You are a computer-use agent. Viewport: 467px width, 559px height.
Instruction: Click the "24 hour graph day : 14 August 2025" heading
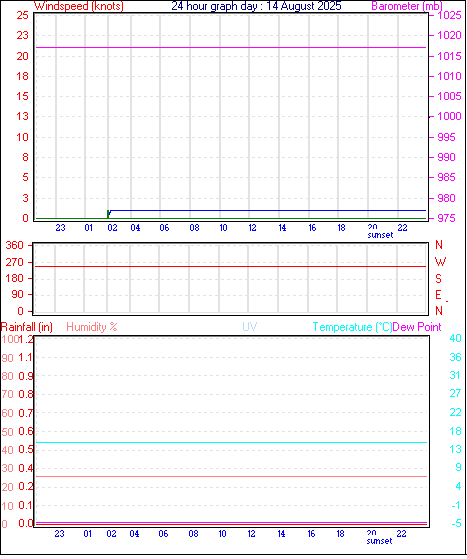point(256,6)
